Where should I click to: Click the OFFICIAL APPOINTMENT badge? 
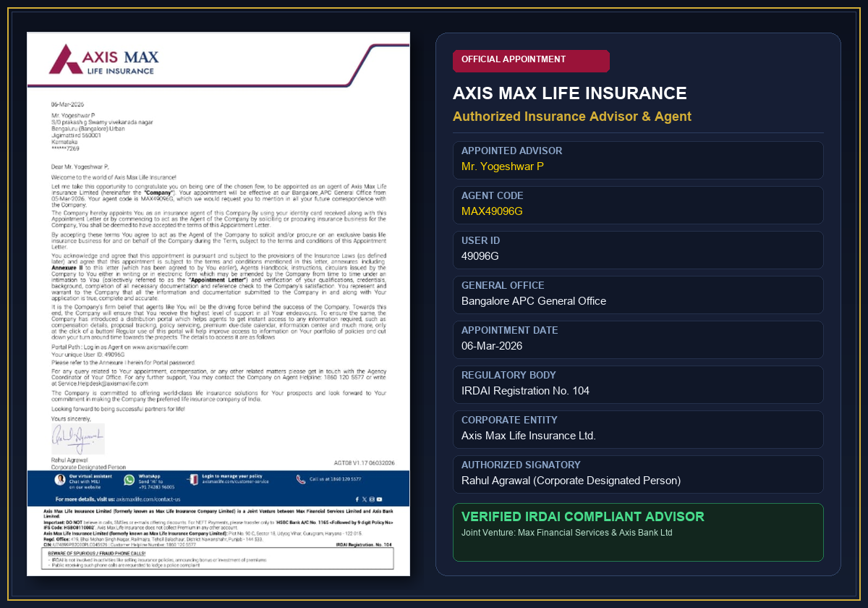pyautogui.click(x=531, y=61)
